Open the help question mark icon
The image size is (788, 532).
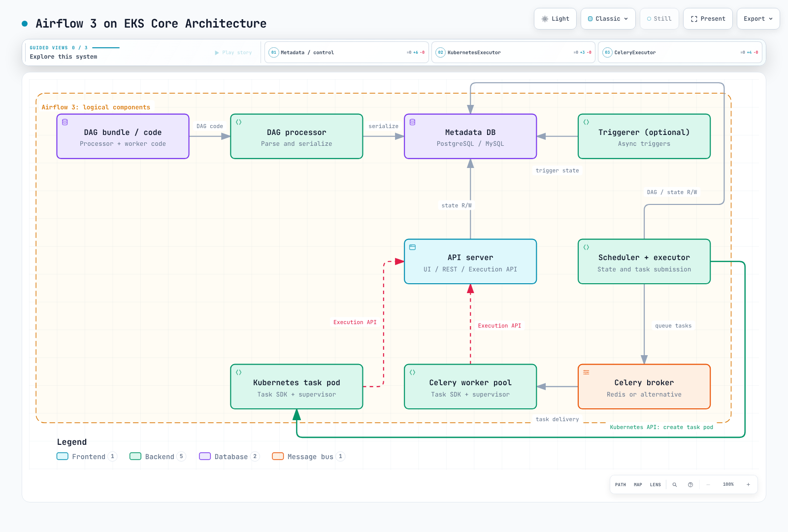(690, 485)
